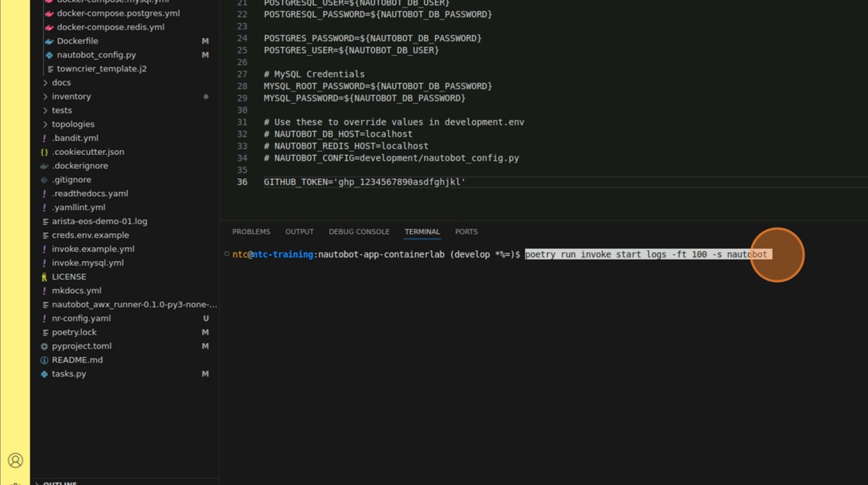The height and width of the screenshot is (485, 868).
Task: Click the '# MySQL Credentials' comment line
Action: [x=315, y=74]
